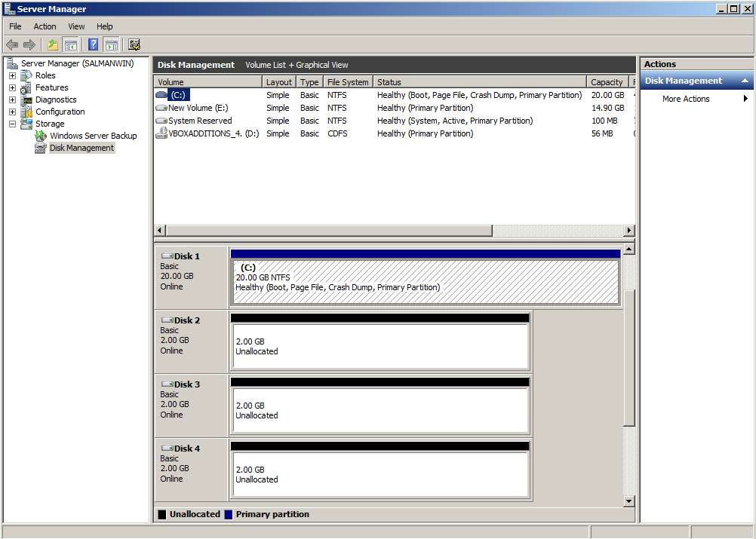Click the Disk 1 header icon

pos(167,256)
